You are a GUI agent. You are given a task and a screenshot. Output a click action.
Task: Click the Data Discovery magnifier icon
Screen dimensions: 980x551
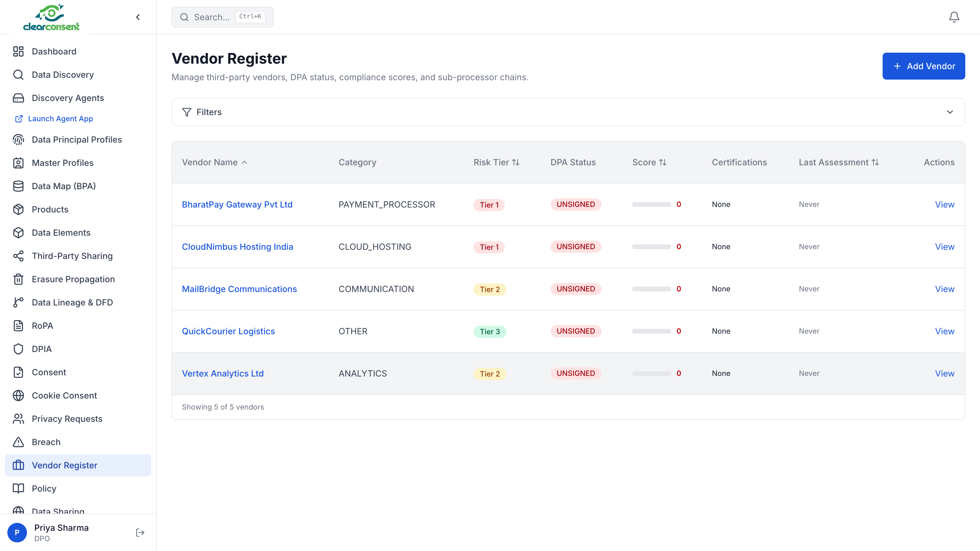point(18,74)
